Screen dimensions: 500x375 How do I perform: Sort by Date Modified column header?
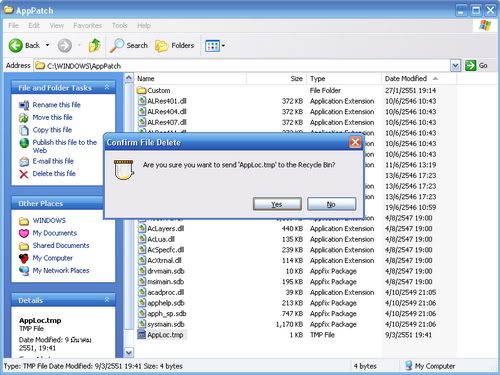[419, 79]
